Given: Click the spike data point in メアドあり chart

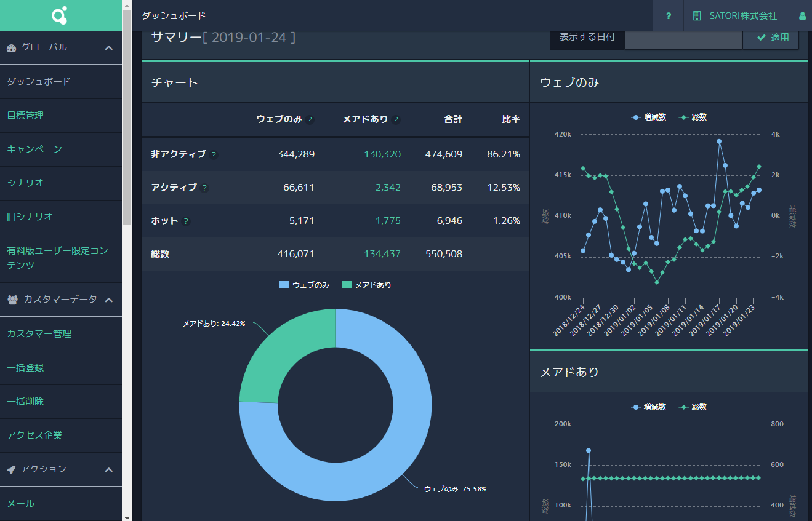Looking at the screenshot, I should tap(589, 450).
